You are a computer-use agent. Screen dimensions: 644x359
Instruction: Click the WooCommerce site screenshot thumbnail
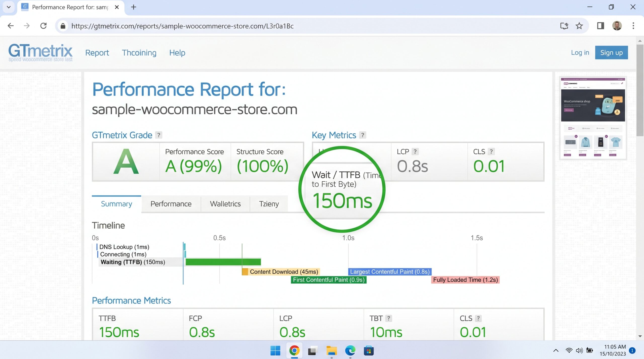pyautogui.click(x=593, y=118)
